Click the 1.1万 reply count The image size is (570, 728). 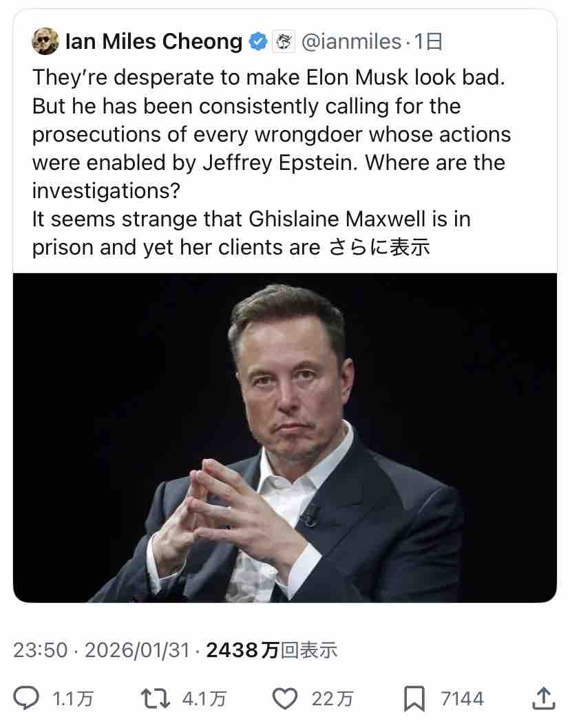73,700
